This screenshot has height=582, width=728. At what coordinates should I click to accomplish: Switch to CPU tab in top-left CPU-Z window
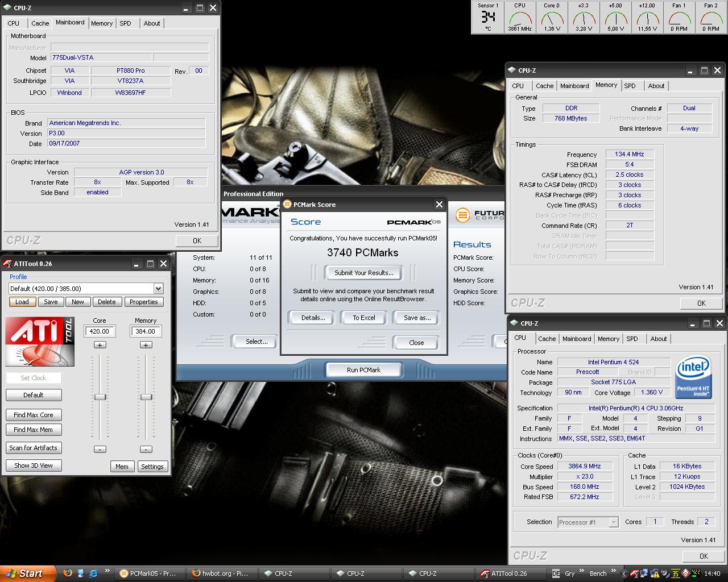point(14,23)
